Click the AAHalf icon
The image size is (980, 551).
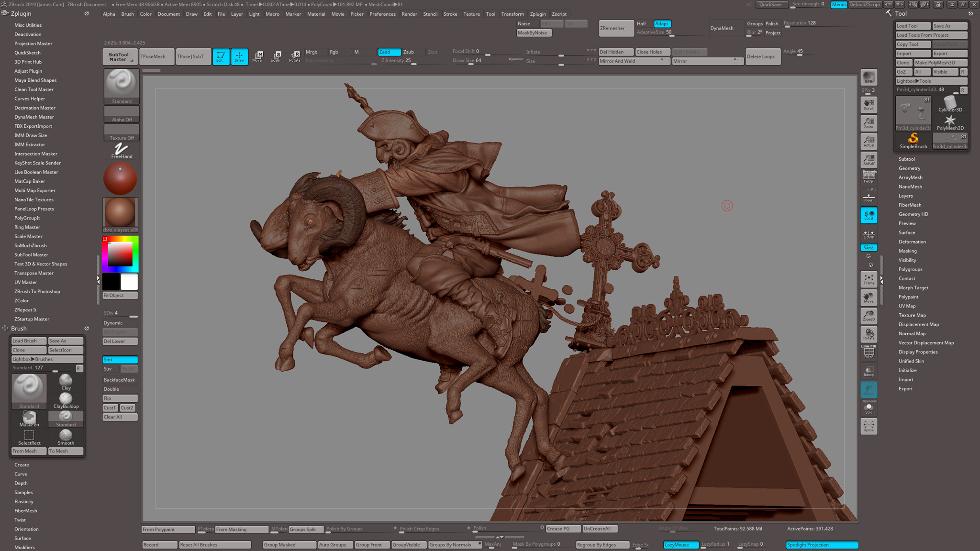coord(869,160)
